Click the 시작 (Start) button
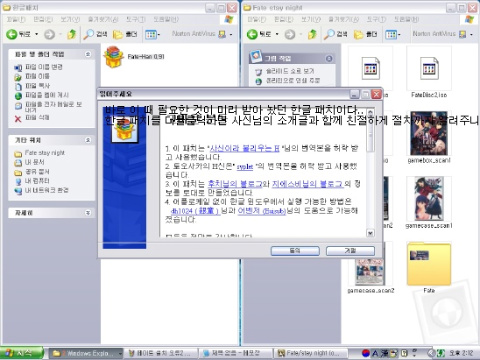This screenshot has width=480, height=360. click(22, 353)
